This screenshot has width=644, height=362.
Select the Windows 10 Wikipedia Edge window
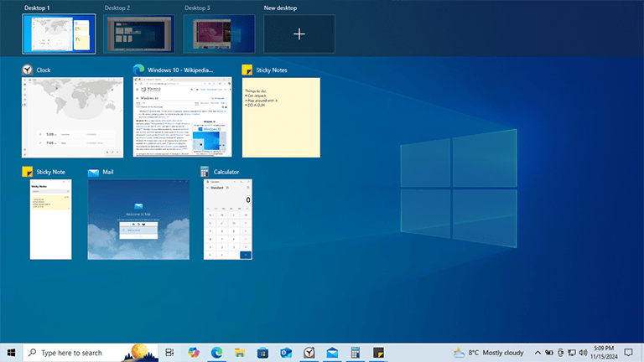pos(182,117)
